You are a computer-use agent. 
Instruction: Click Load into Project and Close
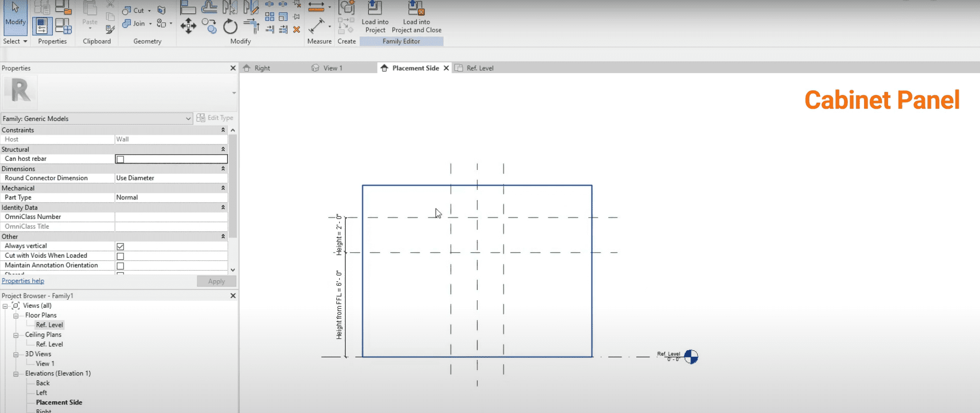[x=416, y=18]
